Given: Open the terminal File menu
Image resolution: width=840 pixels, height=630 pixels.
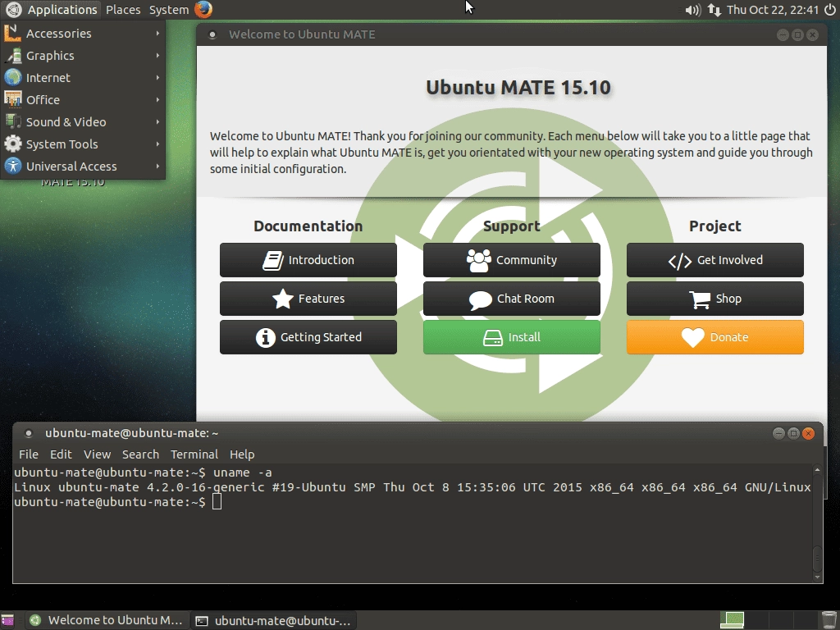Looking at the screenshot, I should (29, 454).
